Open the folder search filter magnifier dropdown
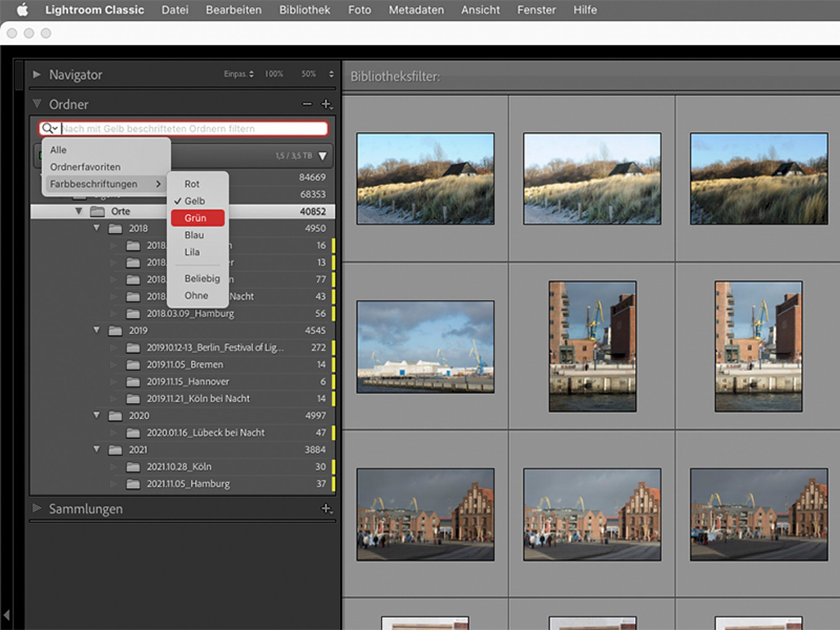 [x=50, y=129]
